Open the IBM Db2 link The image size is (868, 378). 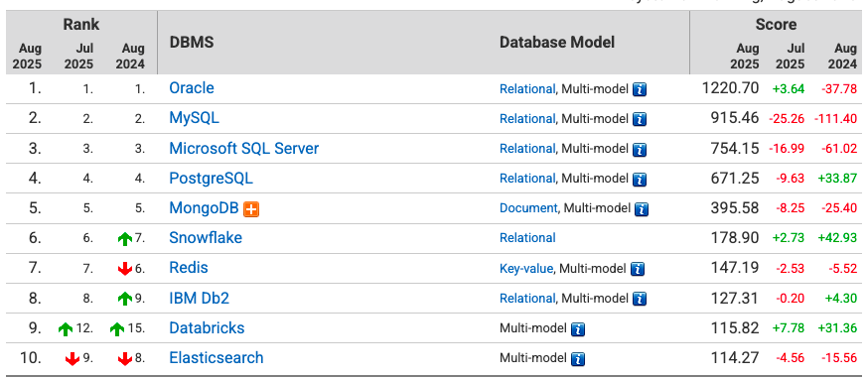200,298
